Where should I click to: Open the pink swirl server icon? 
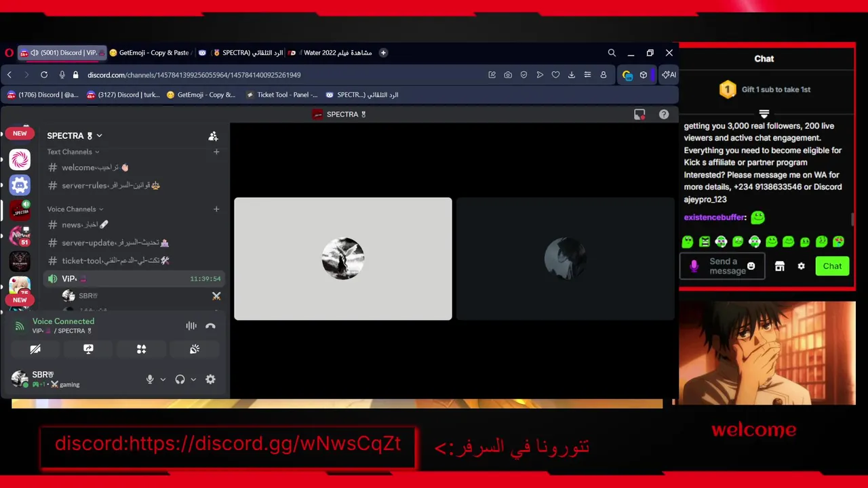point(20,159)
